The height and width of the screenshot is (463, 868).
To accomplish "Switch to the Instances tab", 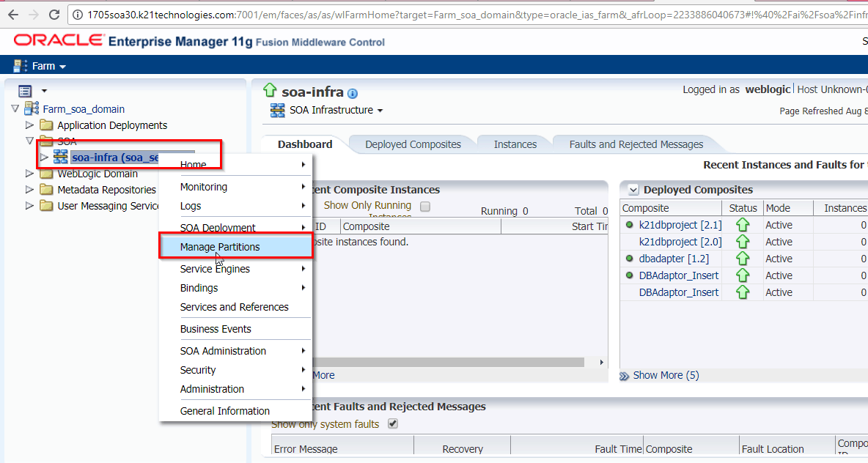I will click(515, 144).
